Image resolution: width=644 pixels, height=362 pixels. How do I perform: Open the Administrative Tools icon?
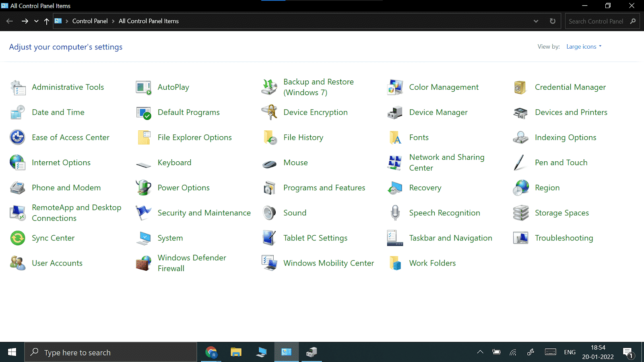coord(18,87)
